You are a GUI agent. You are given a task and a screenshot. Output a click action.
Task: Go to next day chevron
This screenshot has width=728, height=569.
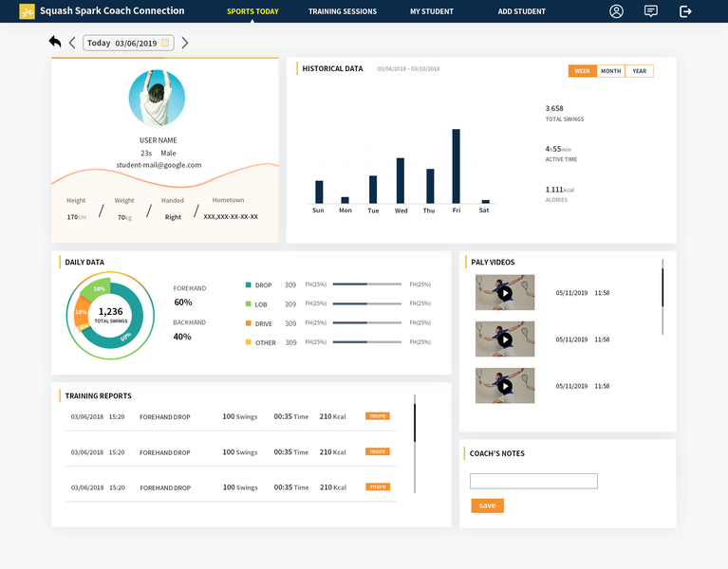click(185, 43)
